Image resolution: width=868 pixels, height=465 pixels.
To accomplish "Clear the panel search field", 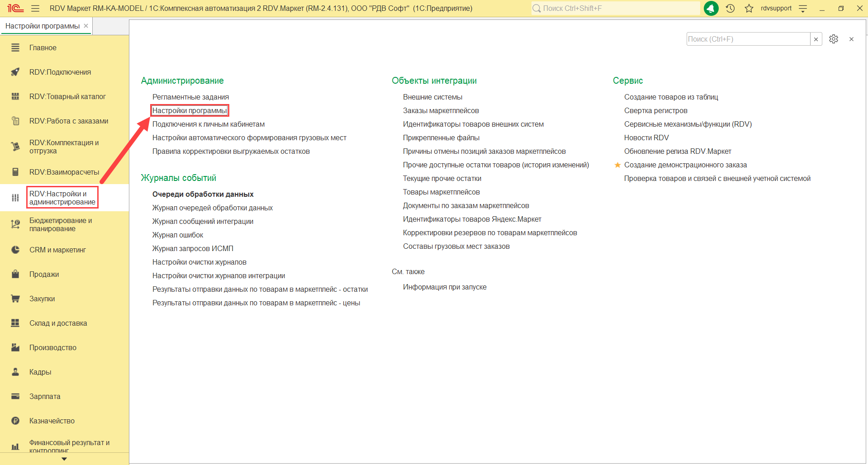I will pyautogui.click(x=816, y=39).
